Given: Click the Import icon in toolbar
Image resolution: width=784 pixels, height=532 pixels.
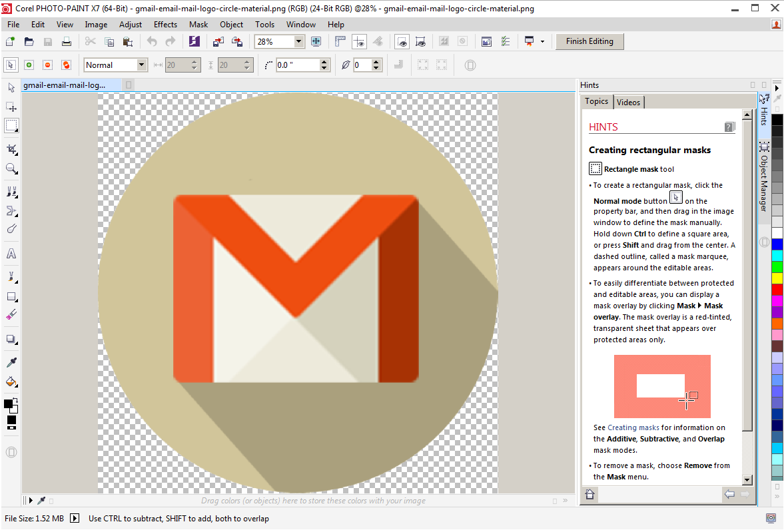Looking at the screenshot, I should [x=218, y=41].
